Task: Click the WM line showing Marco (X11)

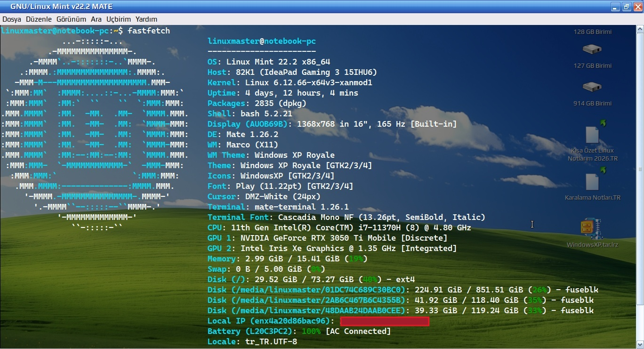Action: (243, 145)
